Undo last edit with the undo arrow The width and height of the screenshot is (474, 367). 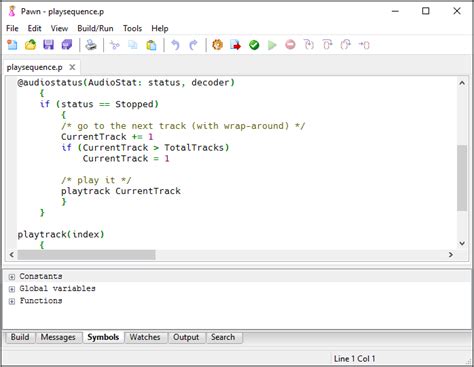click(x=175, y=45)
